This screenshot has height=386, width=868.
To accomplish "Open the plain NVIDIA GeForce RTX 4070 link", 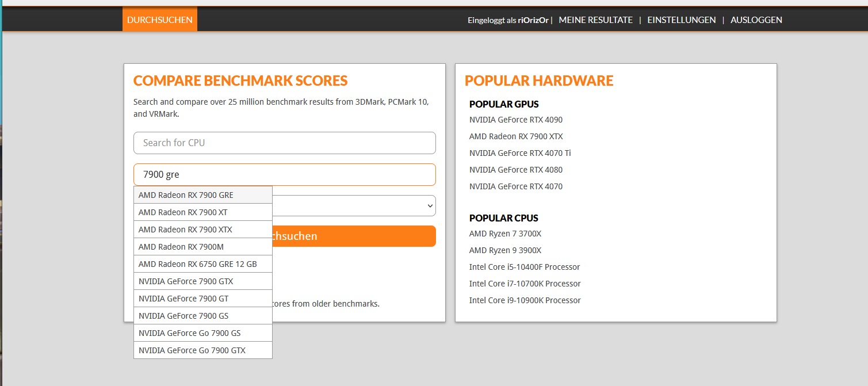I will click(516, 186).
